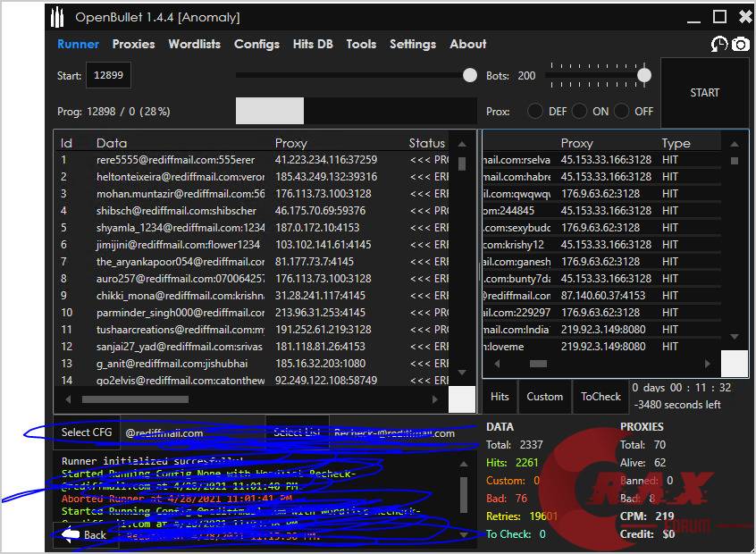The width and height of the screenshot is (756, 554).
Task: Click the data list scroll-up arrow
Action: click(x=462, y=144)
